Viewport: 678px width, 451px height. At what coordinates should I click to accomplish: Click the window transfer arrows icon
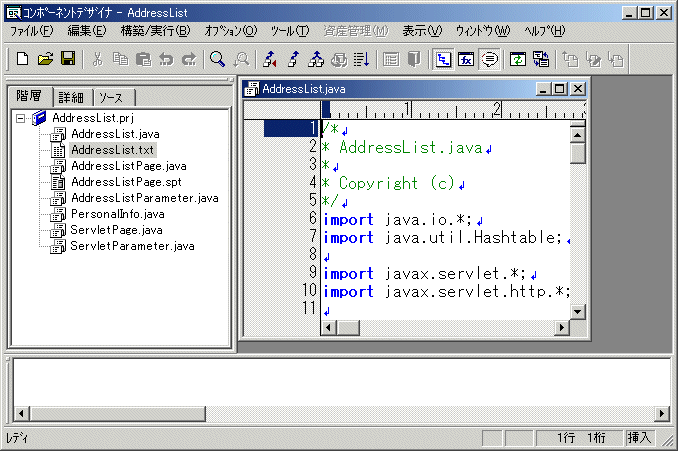(540, 59)
